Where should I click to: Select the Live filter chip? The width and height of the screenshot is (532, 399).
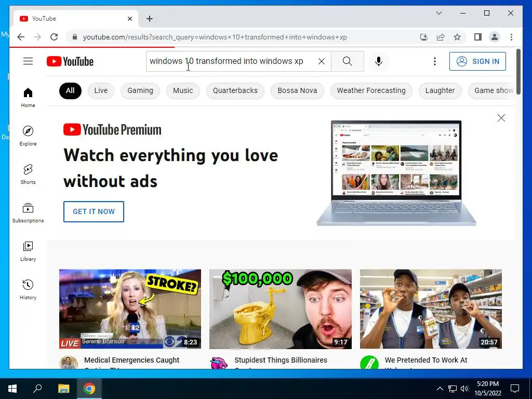pos(101,90)
